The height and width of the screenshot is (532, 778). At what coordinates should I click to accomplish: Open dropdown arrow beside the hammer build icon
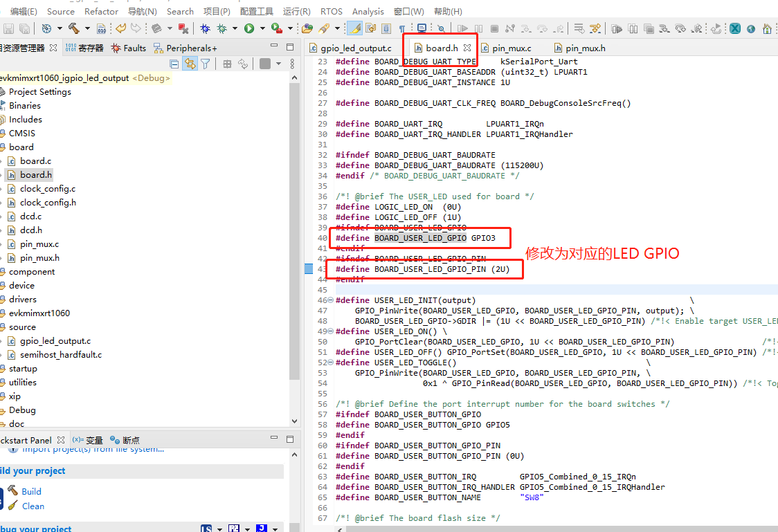87,29
